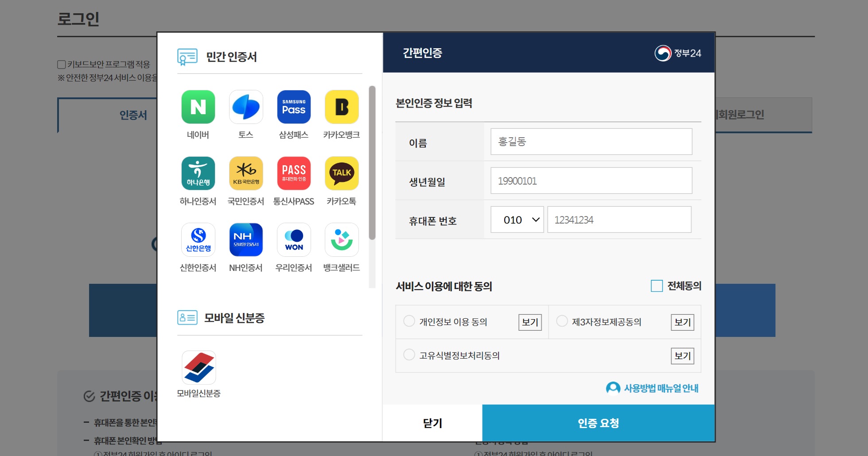Select 제3자정보제공동의 radio button
Image resolution: width=868 pixels, height=456 pixels.
point(562,321)
